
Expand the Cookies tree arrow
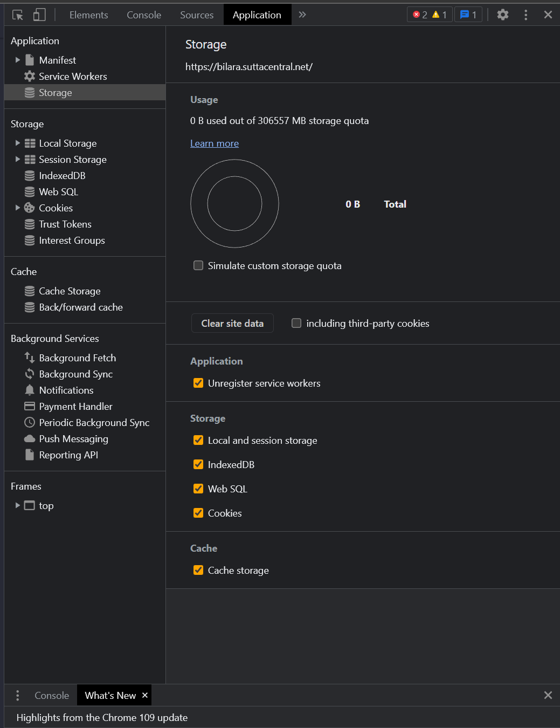click(x=18, y=208)
